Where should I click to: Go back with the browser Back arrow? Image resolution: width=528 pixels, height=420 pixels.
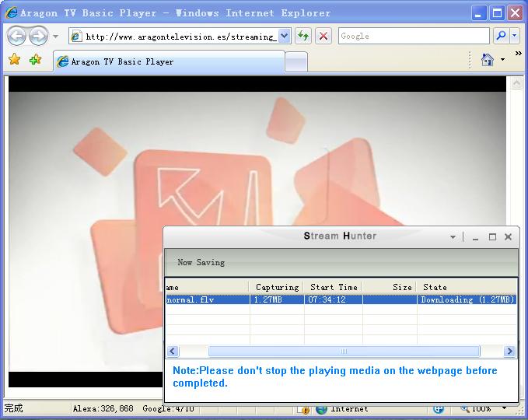click(x=16, y=36)
